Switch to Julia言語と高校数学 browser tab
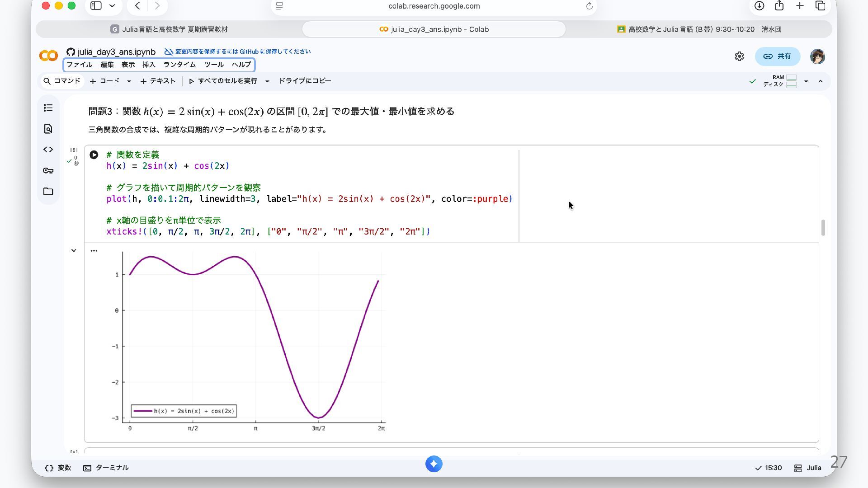This screenshot has width=868, height=488. 169,29
